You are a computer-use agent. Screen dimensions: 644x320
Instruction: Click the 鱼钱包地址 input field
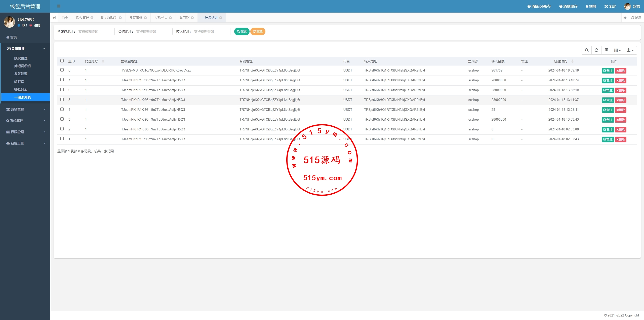click(96, 31)
